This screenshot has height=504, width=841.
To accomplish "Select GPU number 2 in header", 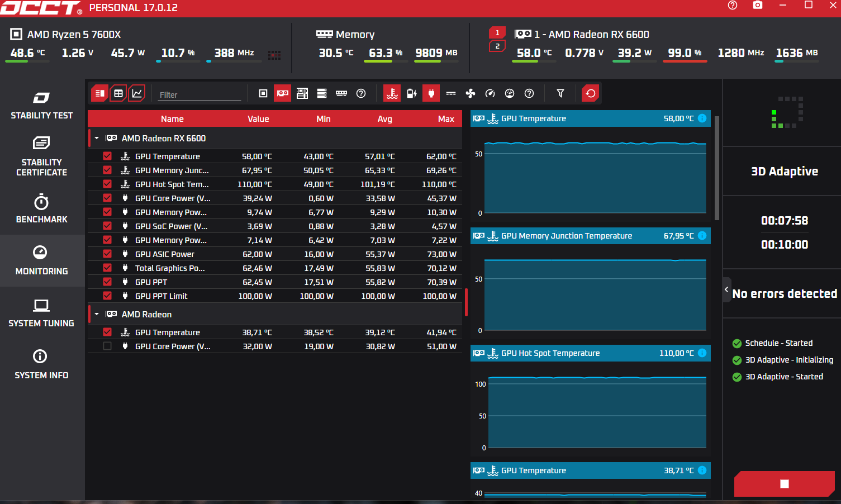I will 497,46.
